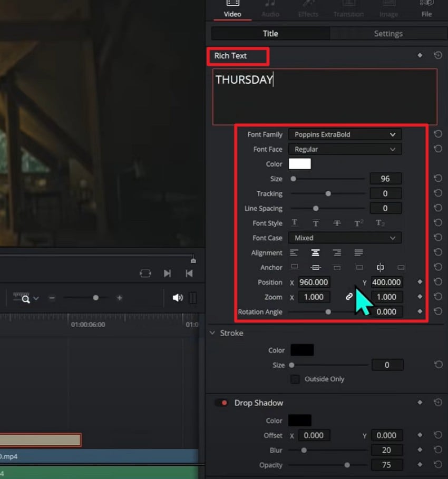Select the justify alignment icon

tap(358, 252)
